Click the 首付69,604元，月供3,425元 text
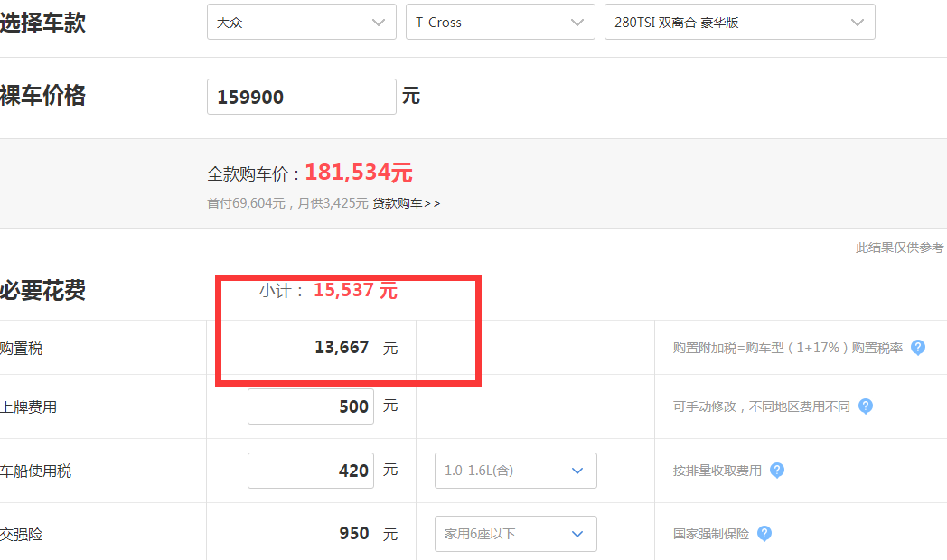 [287, 203]
